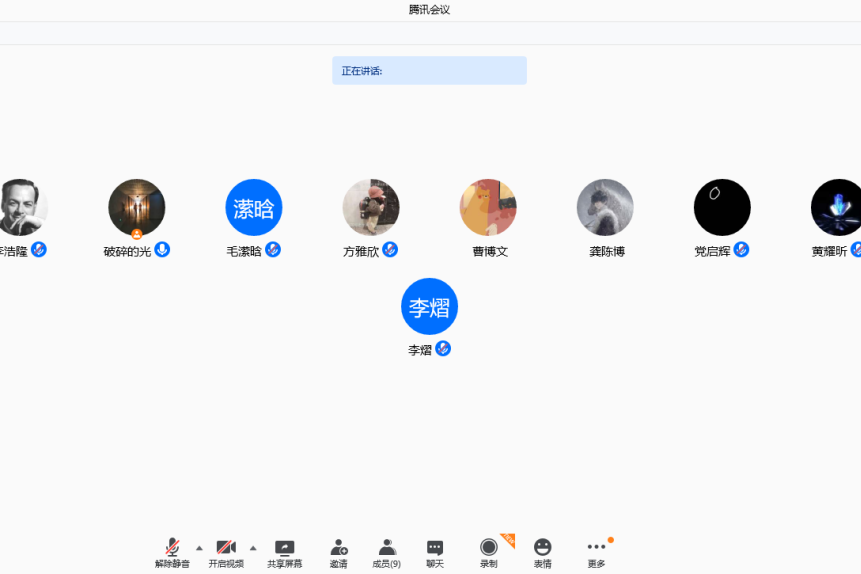Click the mic icon next to 破碎的光

(162, 250)
